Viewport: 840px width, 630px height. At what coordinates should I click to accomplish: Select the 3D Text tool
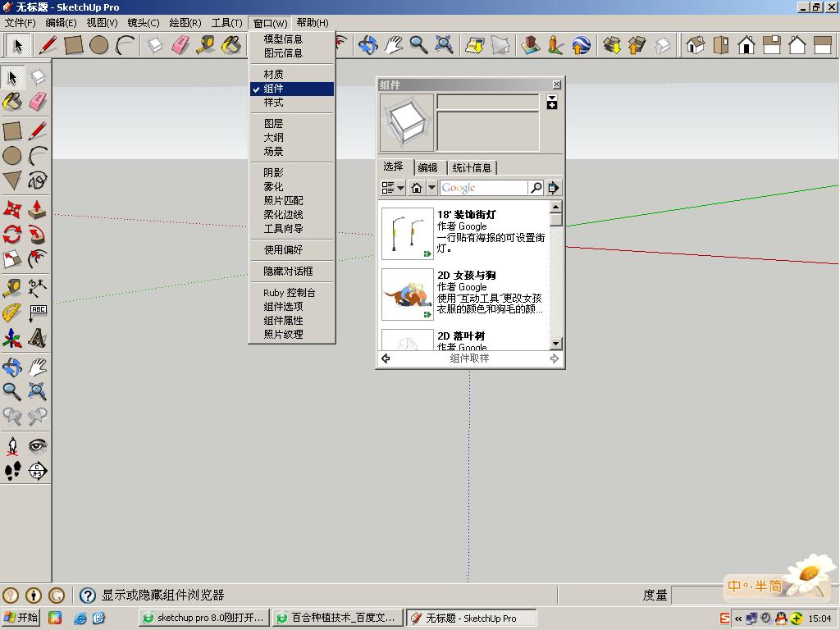[x=37, y=338]
